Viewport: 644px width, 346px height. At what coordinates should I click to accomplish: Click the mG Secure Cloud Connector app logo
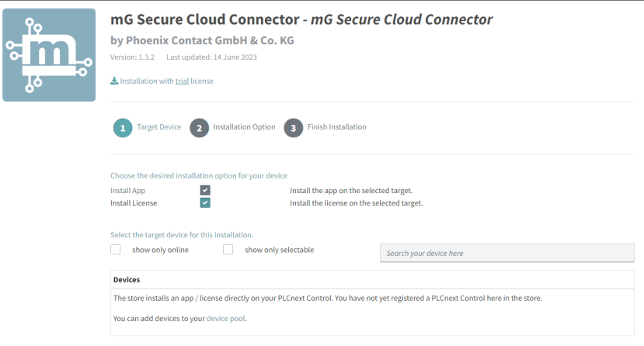point(49,55)
